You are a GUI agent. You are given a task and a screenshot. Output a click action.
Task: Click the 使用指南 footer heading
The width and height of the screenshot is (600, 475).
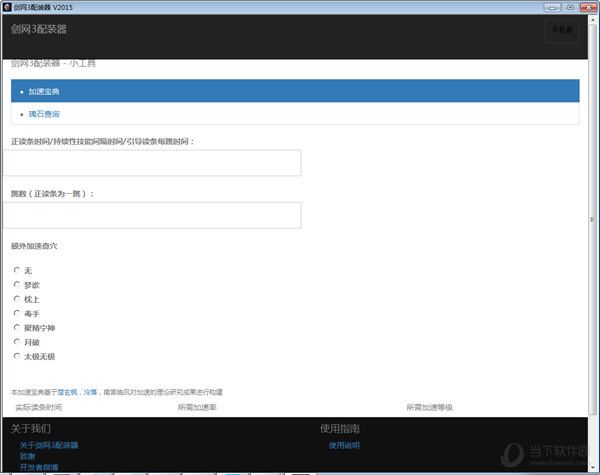[340, 428]
